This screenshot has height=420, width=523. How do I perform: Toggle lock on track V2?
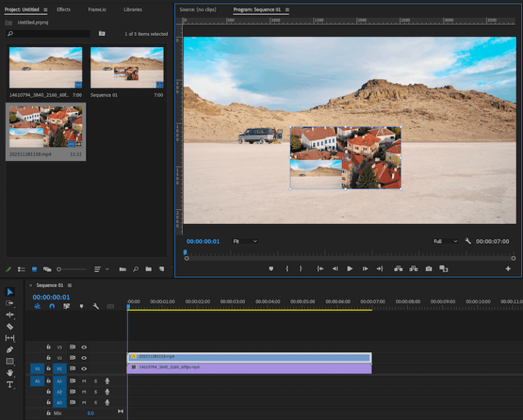click(48, 357)
